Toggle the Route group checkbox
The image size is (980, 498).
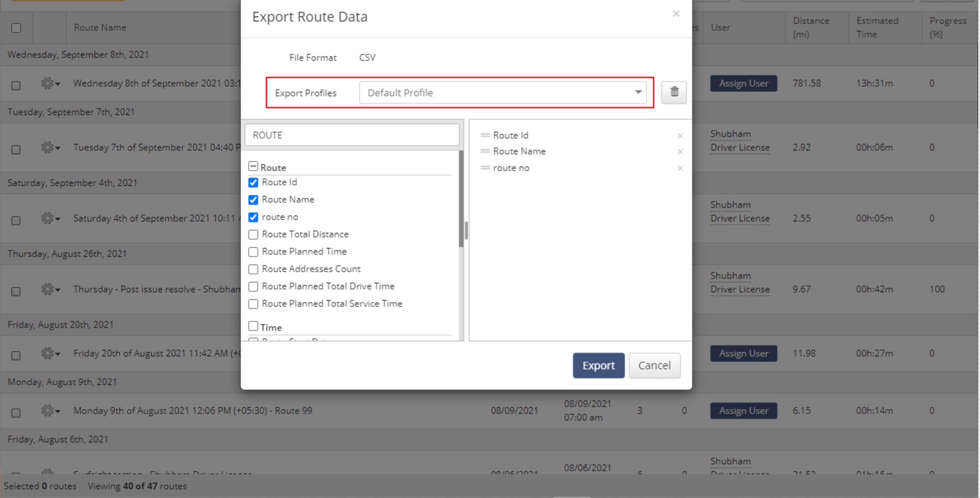[253, 167]
